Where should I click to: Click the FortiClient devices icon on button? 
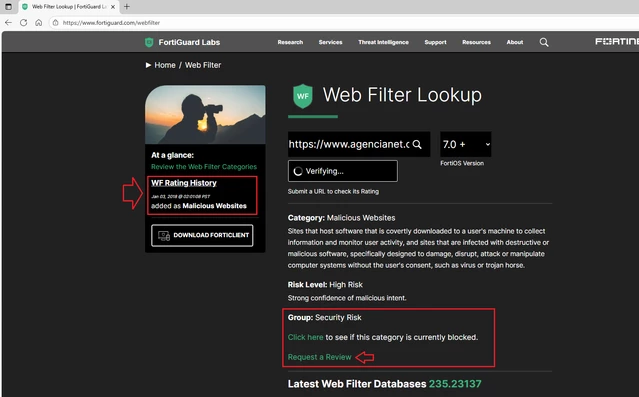(x=164, y=236)
